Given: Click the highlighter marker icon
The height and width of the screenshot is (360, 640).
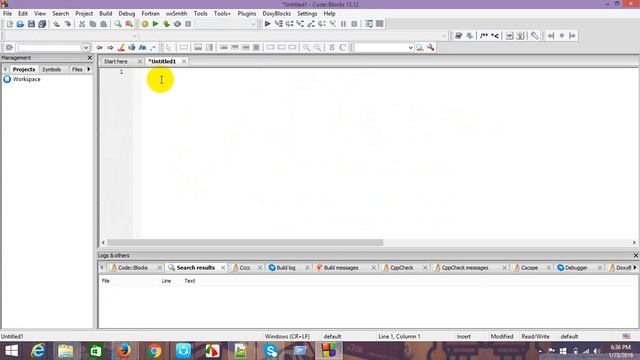Looking at the screenshot, I should click(121, 48).
